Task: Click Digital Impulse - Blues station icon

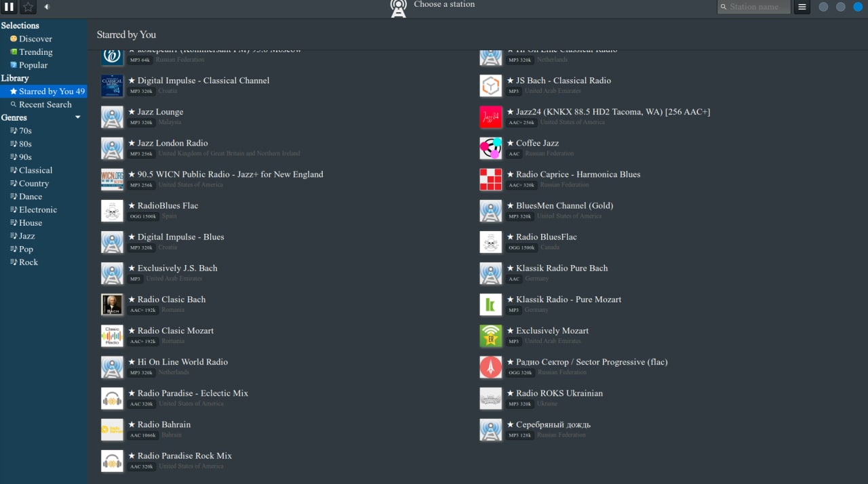Action: [113, 242]
